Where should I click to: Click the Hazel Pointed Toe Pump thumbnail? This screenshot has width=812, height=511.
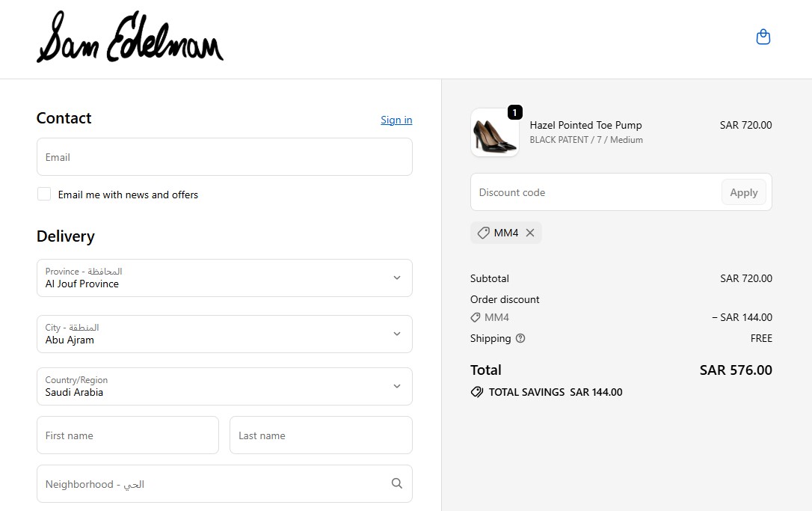pyautogui.click(x=494, y=132)
